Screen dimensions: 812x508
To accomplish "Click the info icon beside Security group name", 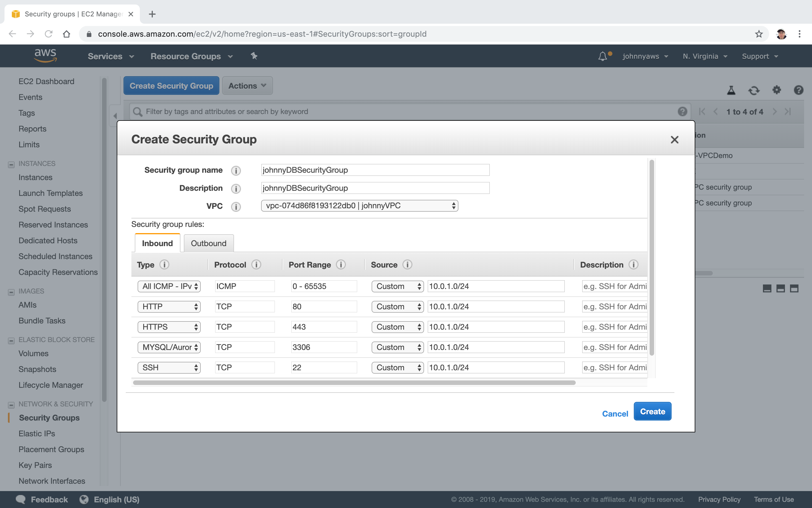I will [236, 170].
